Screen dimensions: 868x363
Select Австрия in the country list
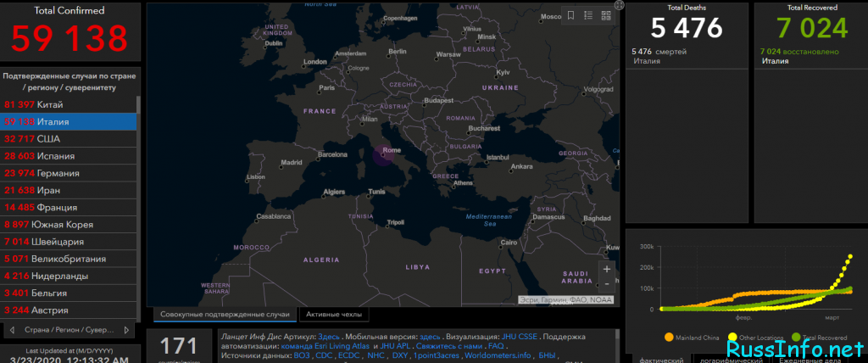pos(69,310)
